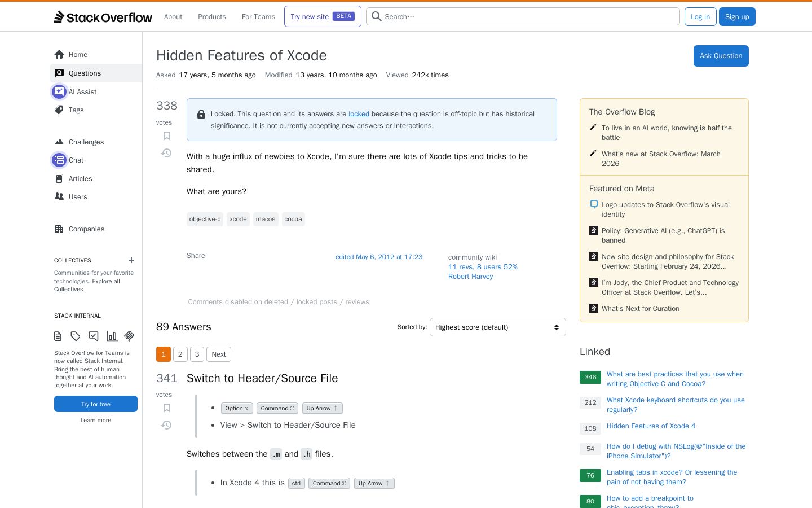This screenshot has width=812, height=508.
Task: Click the tag icon under Stack Internal
Action: [x=76, y=336]
